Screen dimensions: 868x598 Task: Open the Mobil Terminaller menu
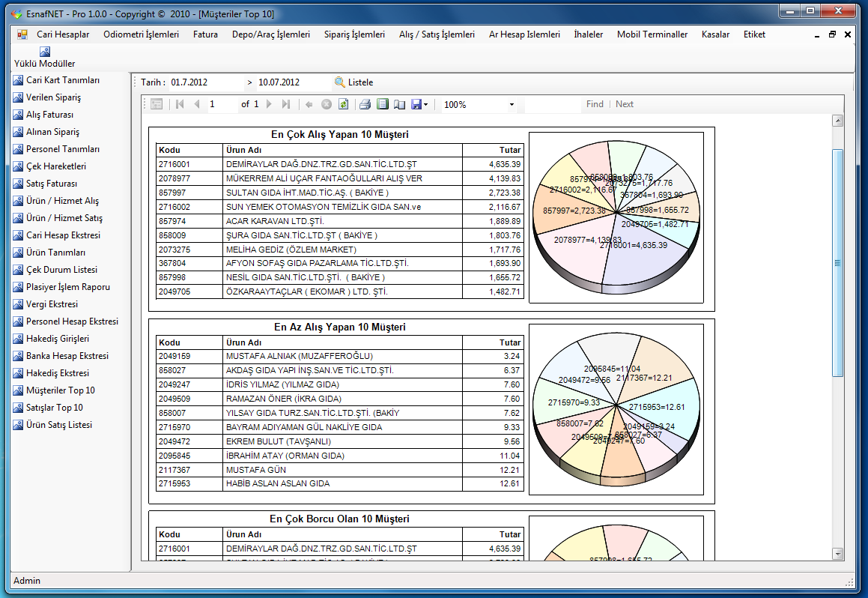click(x=652, y=34)
